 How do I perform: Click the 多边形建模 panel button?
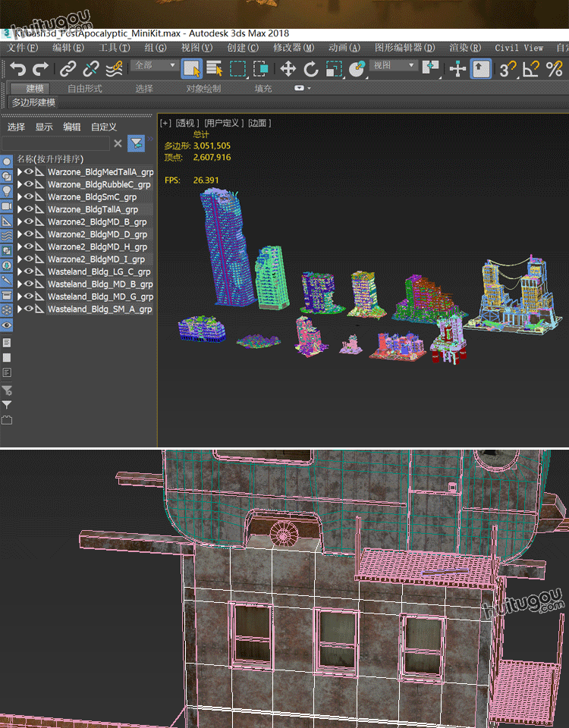tap(33, 102)
